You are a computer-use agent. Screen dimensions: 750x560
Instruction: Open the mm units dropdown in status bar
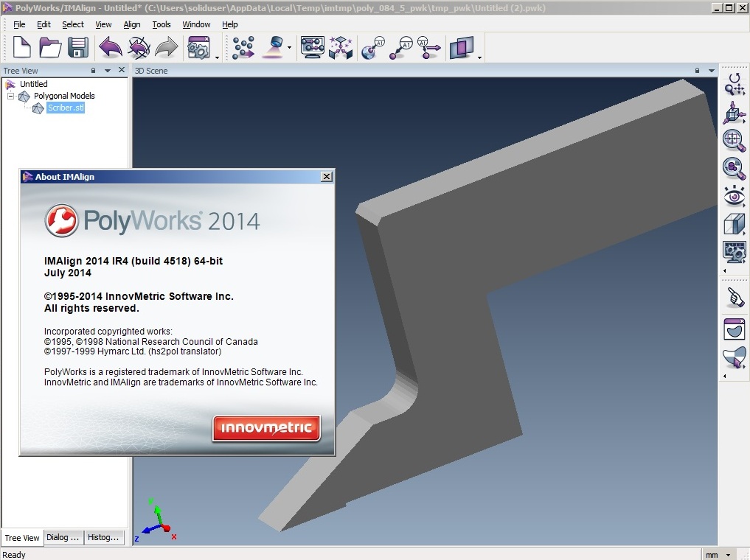point(729,555)
